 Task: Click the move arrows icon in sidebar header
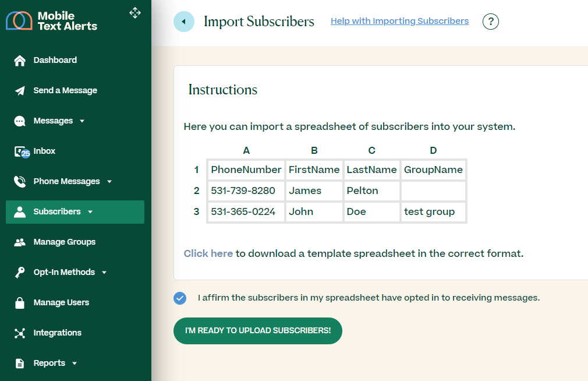(x=135, y=13)
